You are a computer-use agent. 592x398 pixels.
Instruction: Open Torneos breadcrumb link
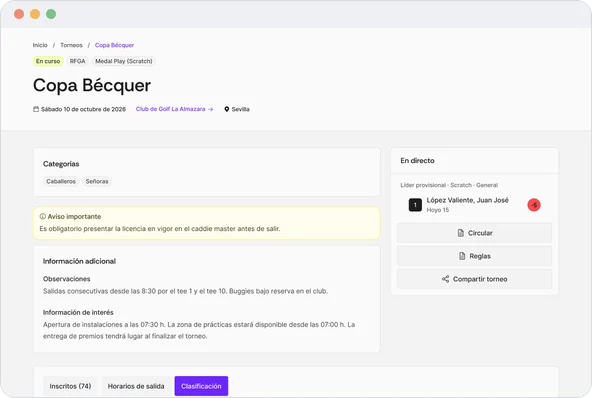(x=71, y=45)
